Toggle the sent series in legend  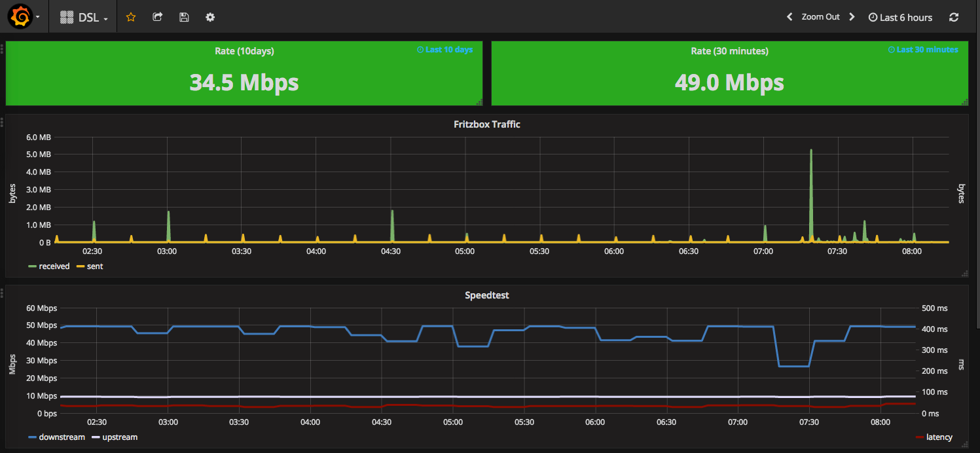click(x=95, y=266)
